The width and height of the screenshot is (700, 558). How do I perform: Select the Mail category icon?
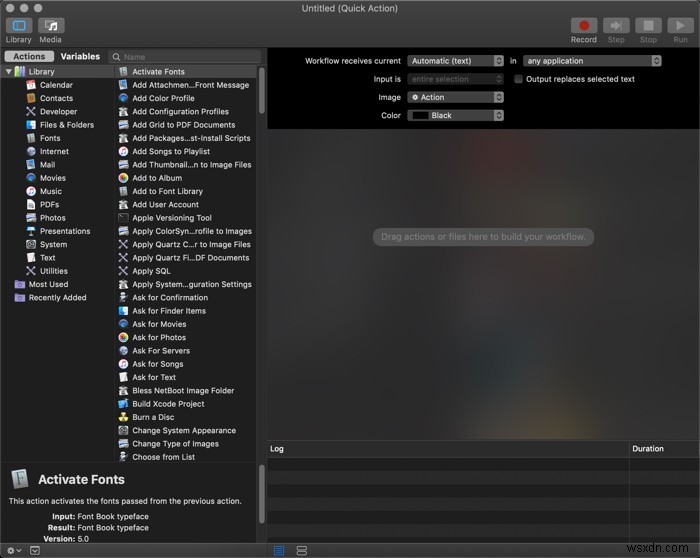pos(31,165)
